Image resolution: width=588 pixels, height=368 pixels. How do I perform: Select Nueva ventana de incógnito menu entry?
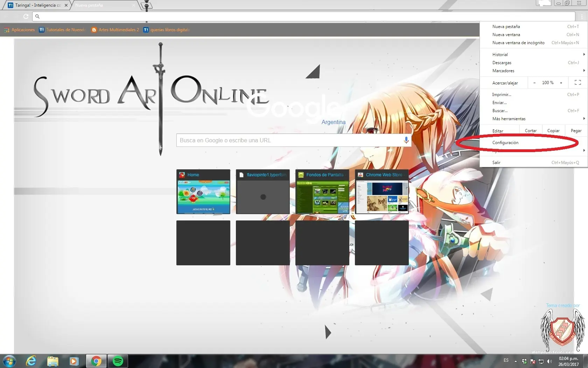(x=534, y=43)
